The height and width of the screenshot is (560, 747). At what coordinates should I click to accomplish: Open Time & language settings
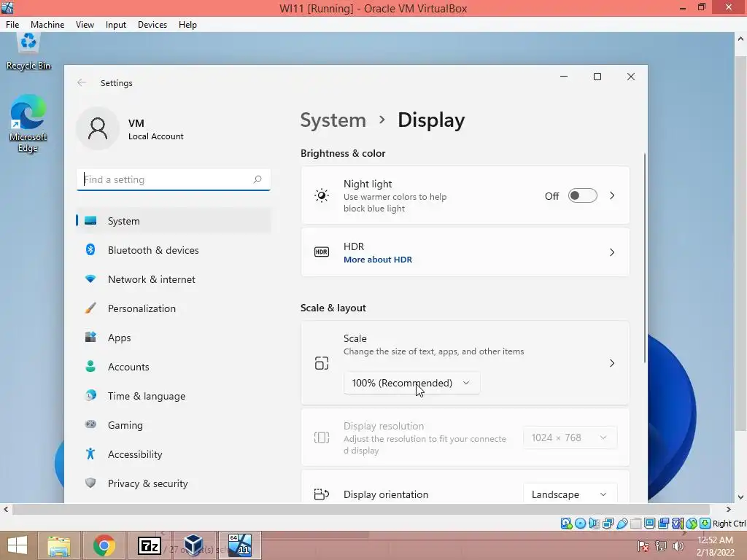point(174,396)
